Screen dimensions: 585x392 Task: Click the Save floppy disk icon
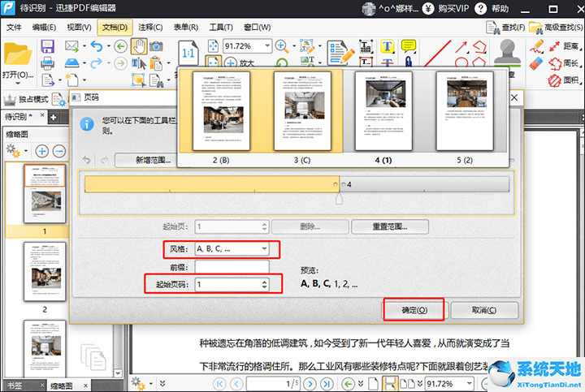coord(47,46)
